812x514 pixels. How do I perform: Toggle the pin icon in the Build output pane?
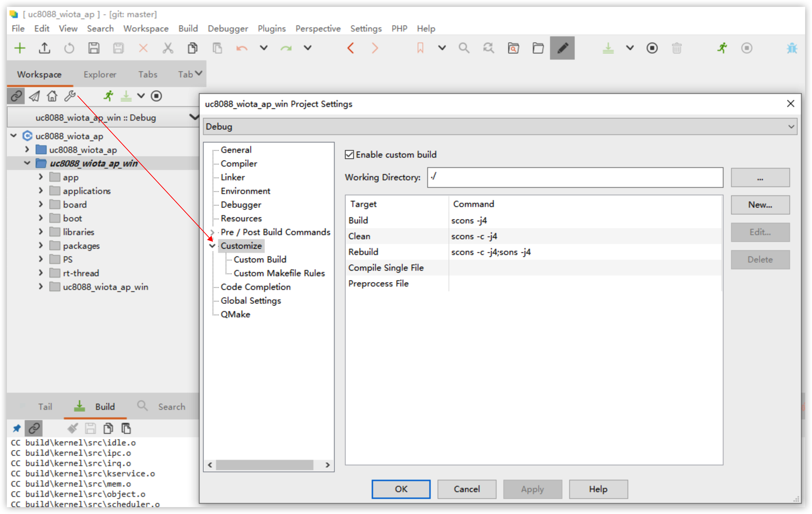[16, 428]
